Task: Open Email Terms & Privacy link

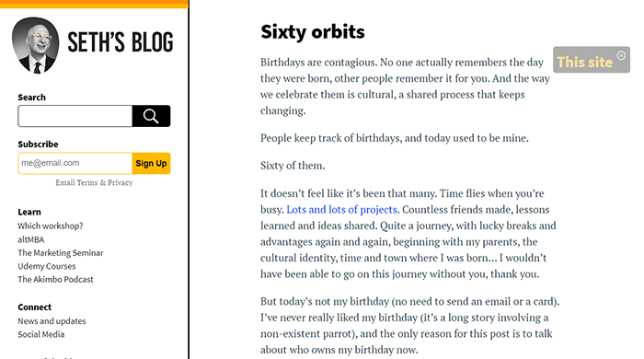Action: (x=94, y=183)
